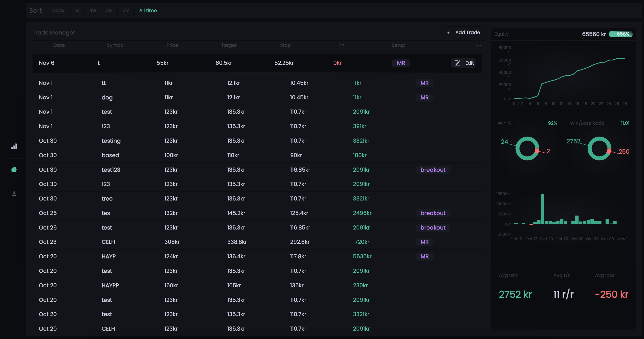The width and height of the screenshot is (644, 339).
Task: Click the three-dots table options icon
Action: 479,45
